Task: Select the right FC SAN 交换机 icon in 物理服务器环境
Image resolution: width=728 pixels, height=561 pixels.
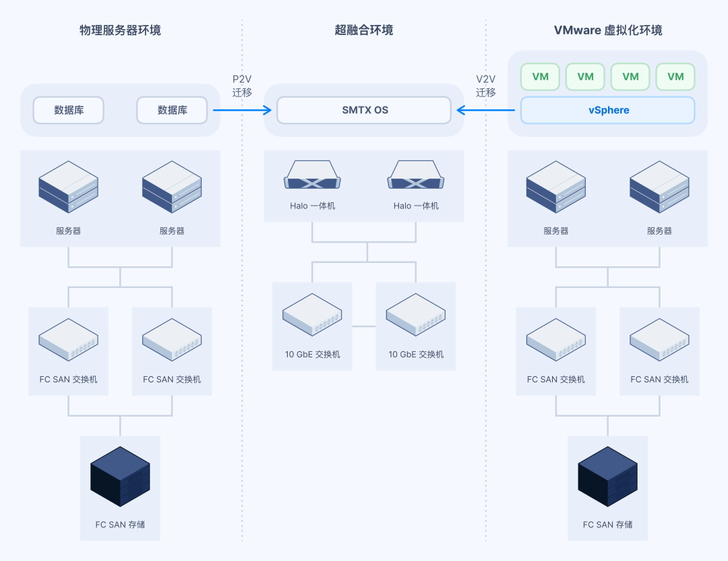Action: point(172,339)
